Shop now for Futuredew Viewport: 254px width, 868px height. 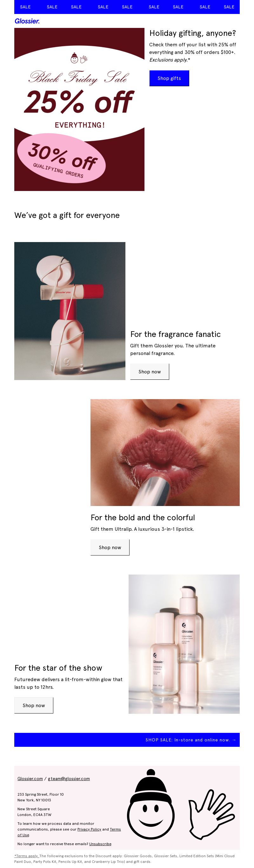[x=34, y=705]
